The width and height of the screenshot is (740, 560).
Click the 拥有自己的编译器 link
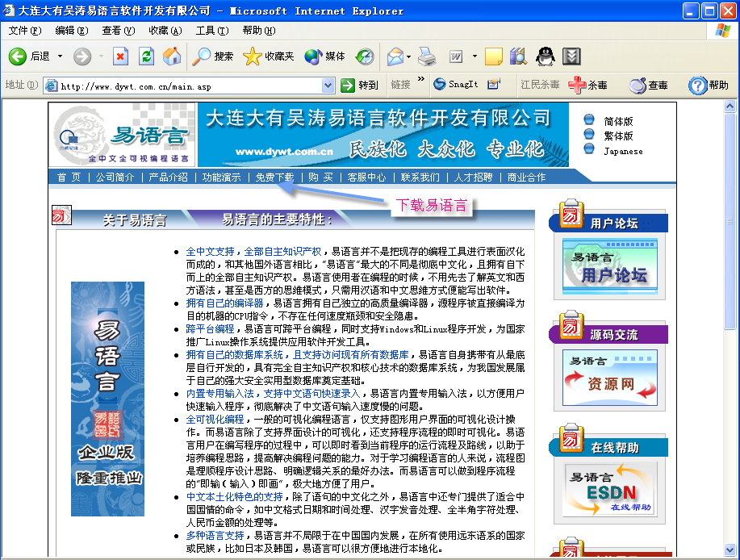(x=224, y=303)
